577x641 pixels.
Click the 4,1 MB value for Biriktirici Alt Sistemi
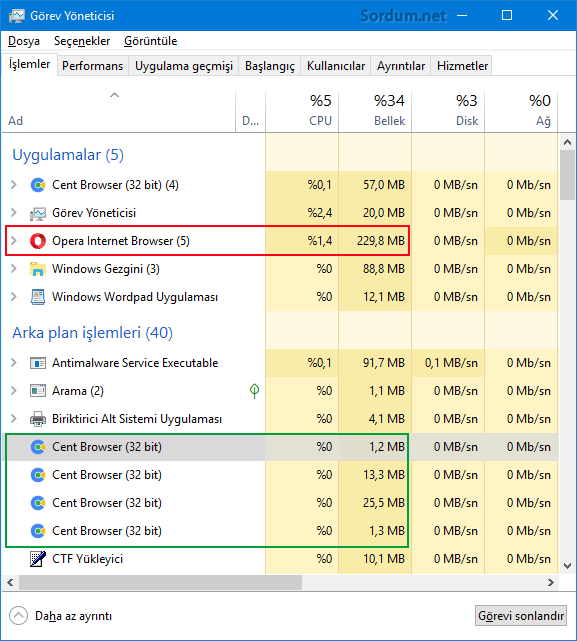point(387,419)
